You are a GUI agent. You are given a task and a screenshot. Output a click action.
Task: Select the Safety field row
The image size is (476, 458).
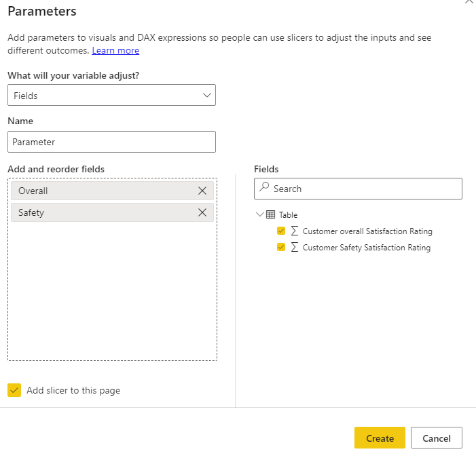click(112, 212)
